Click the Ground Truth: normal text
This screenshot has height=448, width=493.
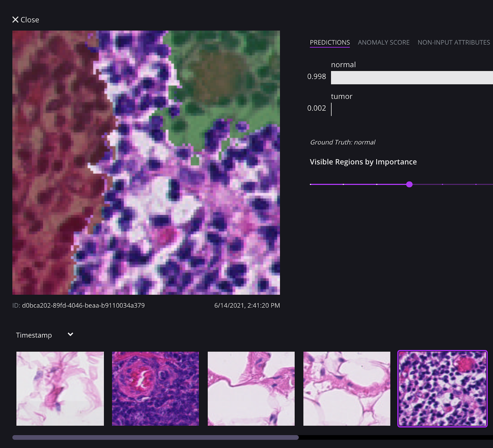[343, 142]
